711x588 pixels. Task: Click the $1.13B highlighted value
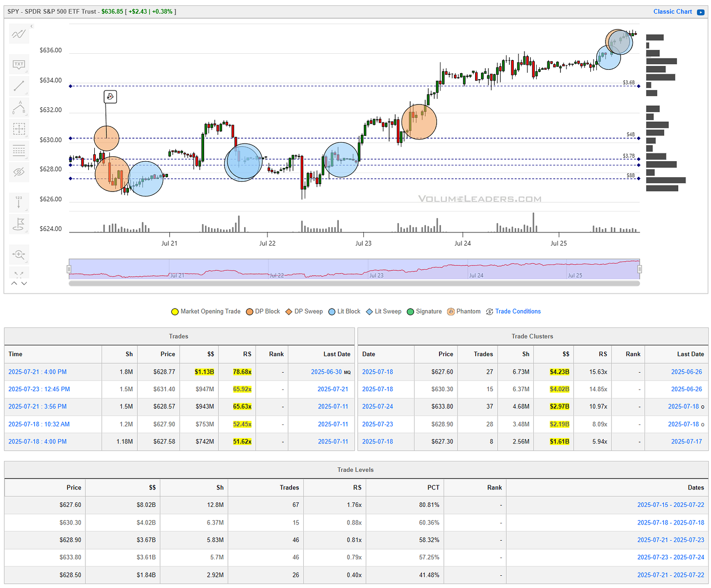pyautogui.click(x=204, y=372)
